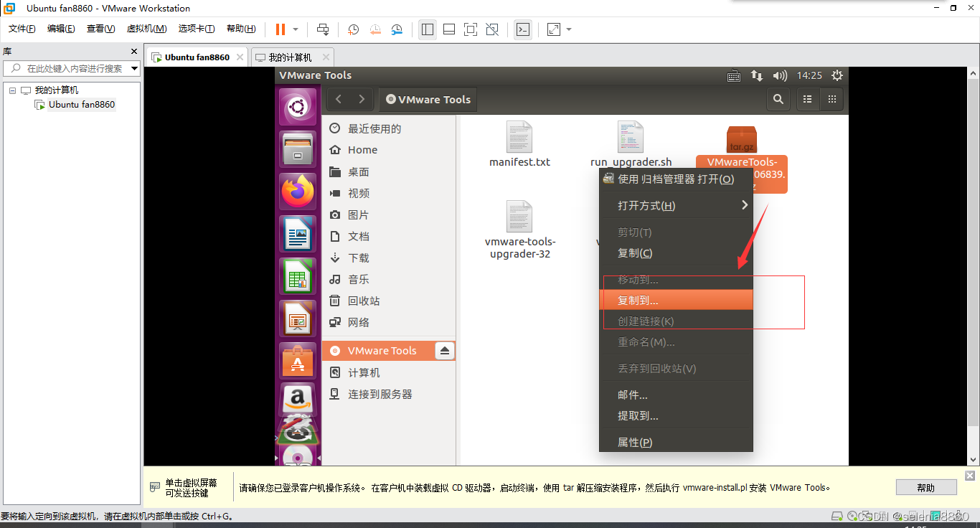Select the vmware-tools-upgrader-32 file
This screenshot has height=528, width=980.
(x=520, y=230)
